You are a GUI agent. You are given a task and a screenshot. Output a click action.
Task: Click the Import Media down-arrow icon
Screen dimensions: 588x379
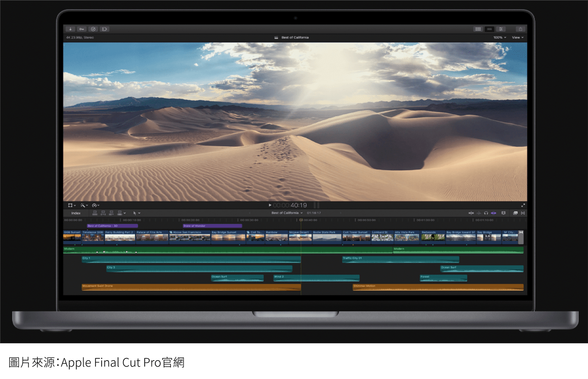point(71,29)
